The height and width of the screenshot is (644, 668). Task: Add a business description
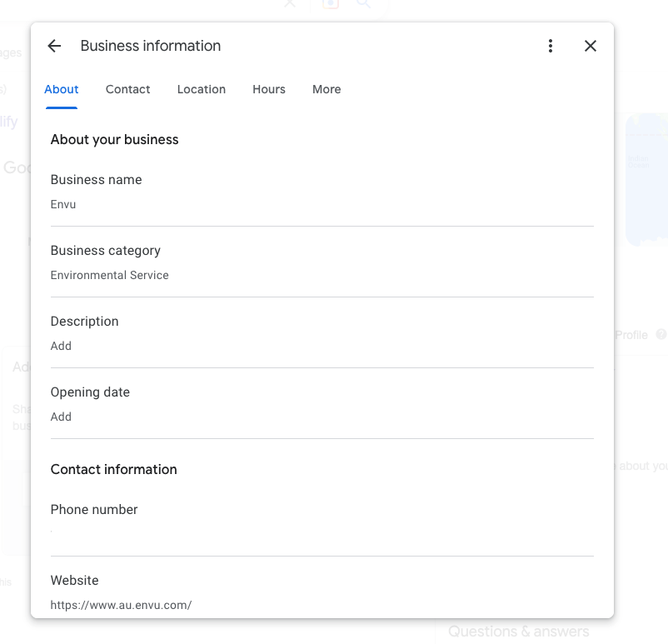[x=61, y=346]
